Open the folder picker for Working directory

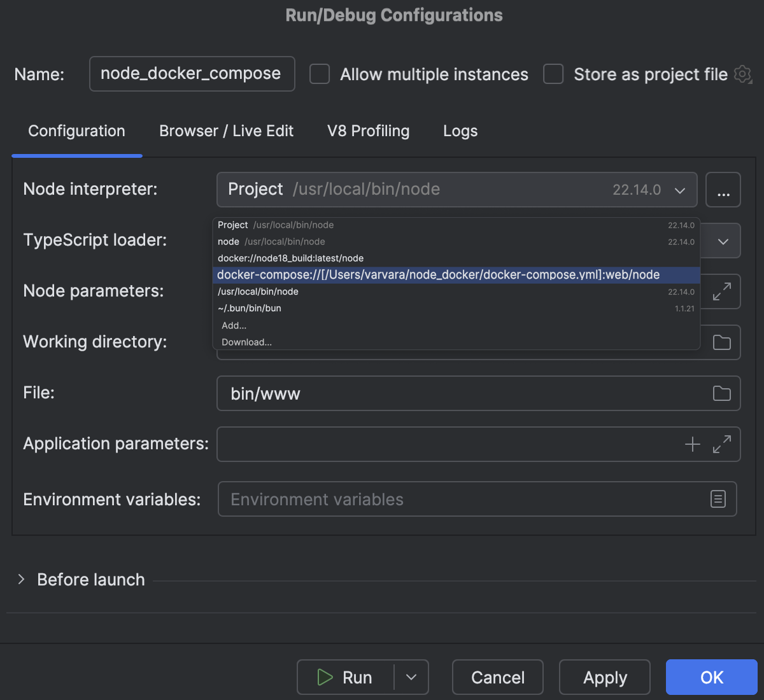click(721, 342)
